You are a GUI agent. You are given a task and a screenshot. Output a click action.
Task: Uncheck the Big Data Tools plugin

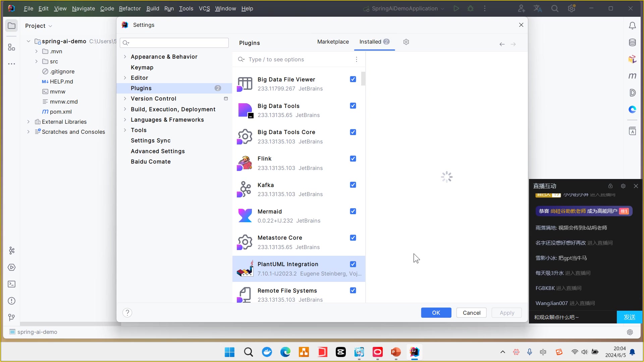click(x=353, y=106)
